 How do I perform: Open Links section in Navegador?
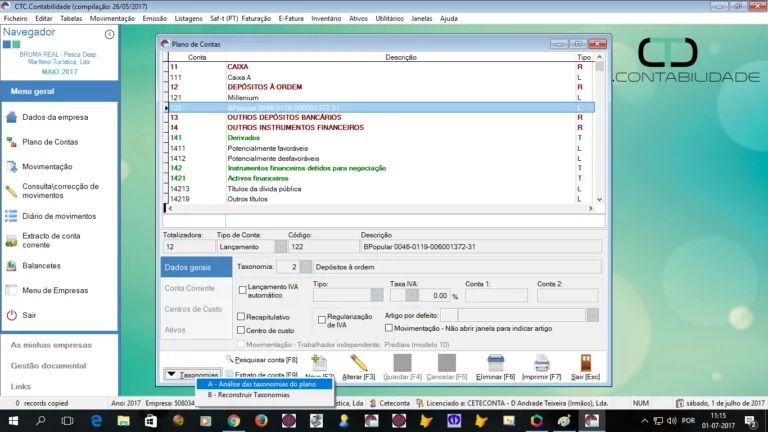click(21, 386)
